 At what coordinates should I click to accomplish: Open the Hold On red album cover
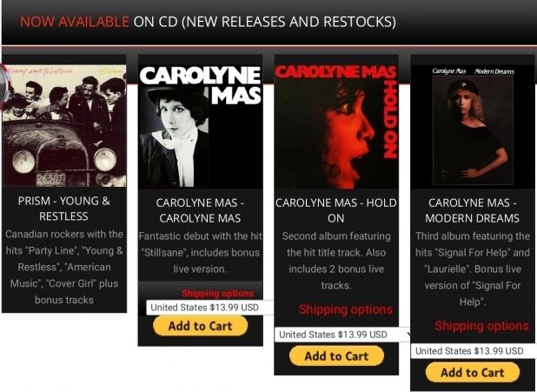336,126
